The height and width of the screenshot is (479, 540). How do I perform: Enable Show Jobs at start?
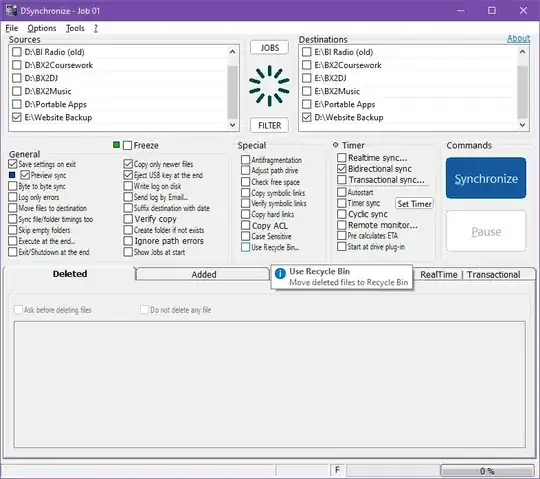[x=128, y=252]
